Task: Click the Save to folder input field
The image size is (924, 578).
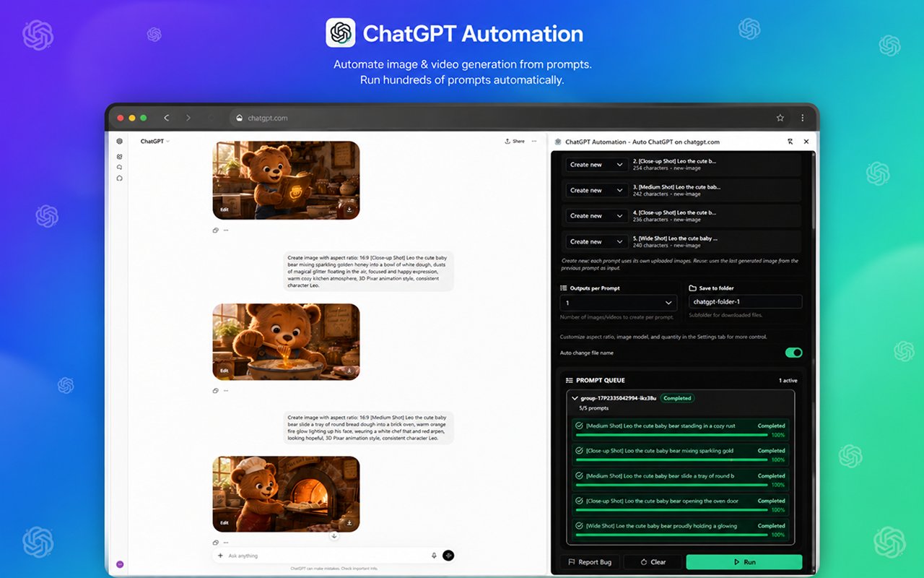Action: (745, 302)
